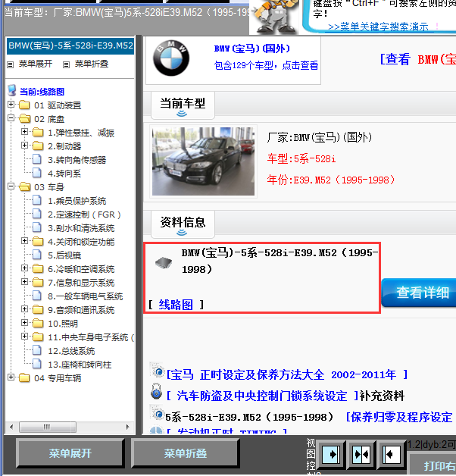This screenshot has width=456, height=476.
Task: Expand the 7.信息和显示系统 node
Action: [x=24, y=282]
